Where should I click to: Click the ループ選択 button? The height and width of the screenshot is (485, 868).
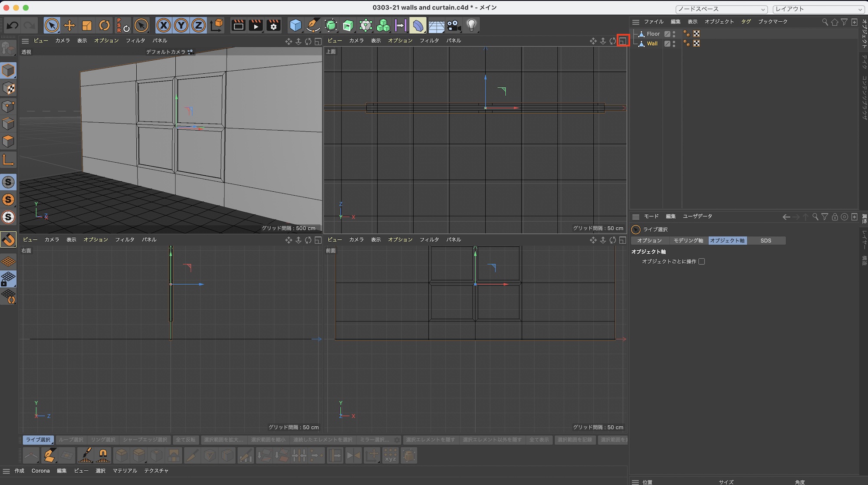71,440
